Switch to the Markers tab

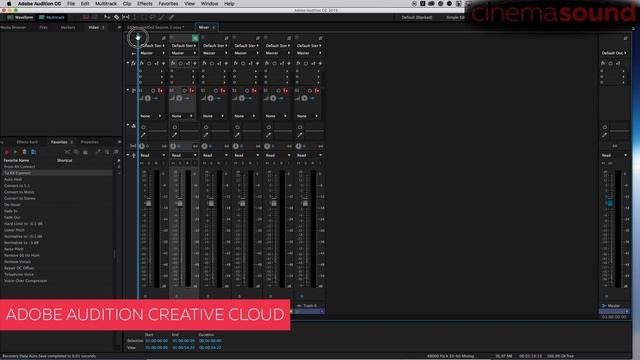point(68,27)
